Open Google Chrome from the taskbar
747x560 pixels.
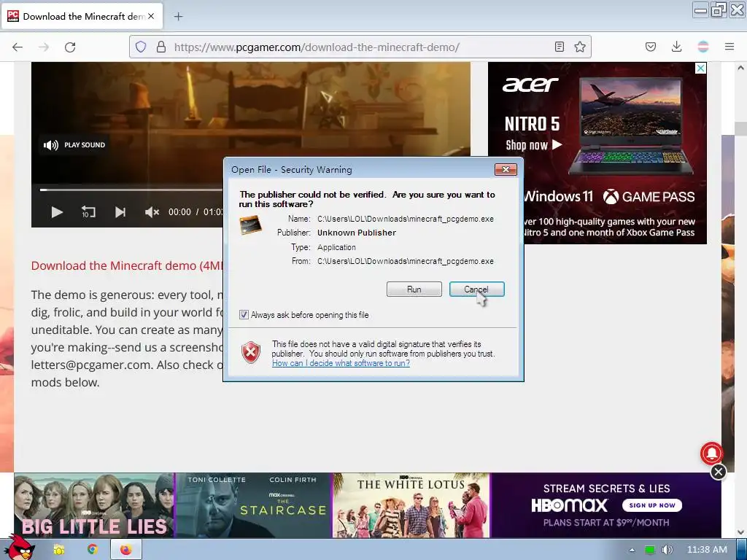pyautogui.click(x=93, y=550)
